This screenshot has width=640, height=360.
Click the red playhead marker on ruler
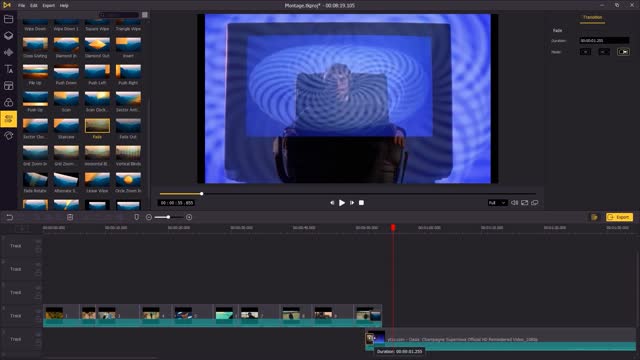pyautogui.click(x=393, y=227)
